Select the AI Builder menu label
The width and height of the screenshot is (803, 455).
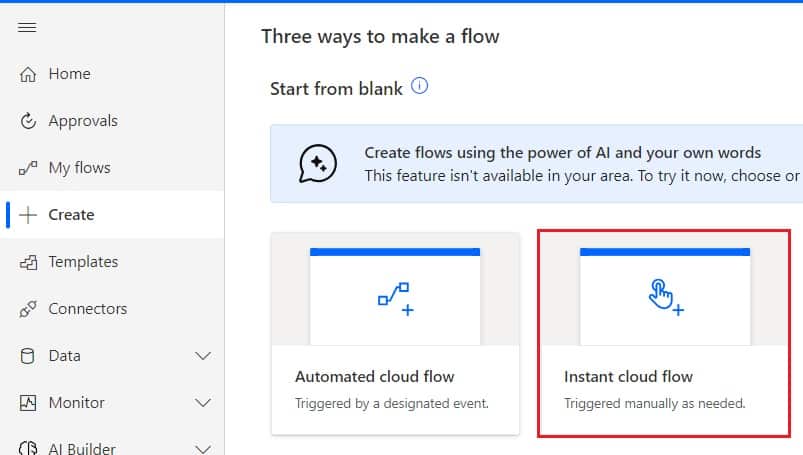82,448
